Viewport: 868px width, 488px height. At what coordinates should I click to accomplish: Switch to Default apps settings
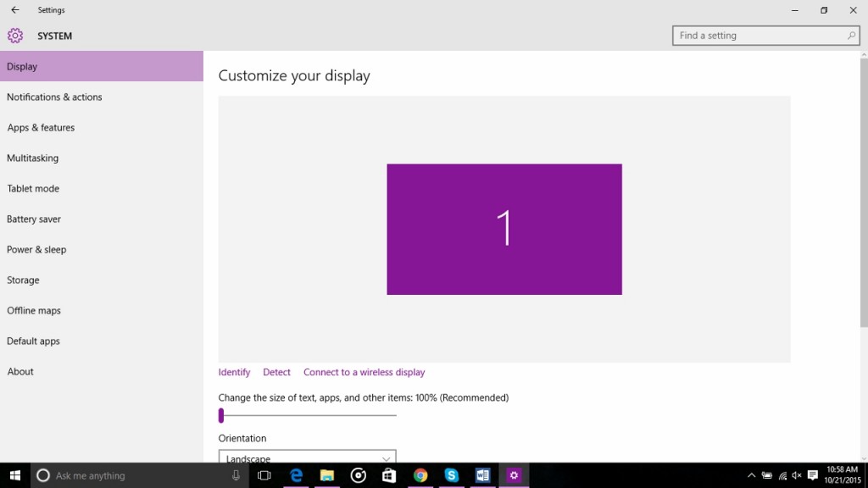tap(33, 341)
